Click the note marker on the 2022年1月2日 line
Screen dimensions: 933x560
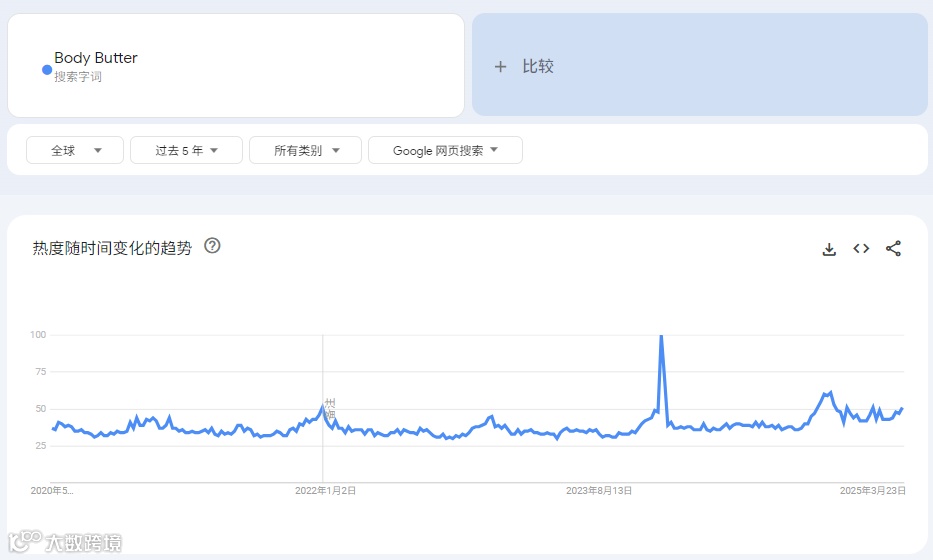[x=330, y=409]
